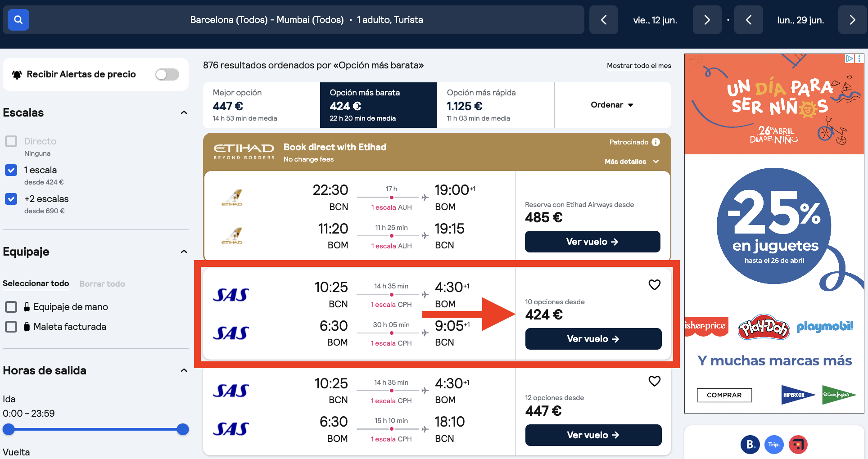
Task: Click the price alert bell icon
Action: tap(17, 74)
